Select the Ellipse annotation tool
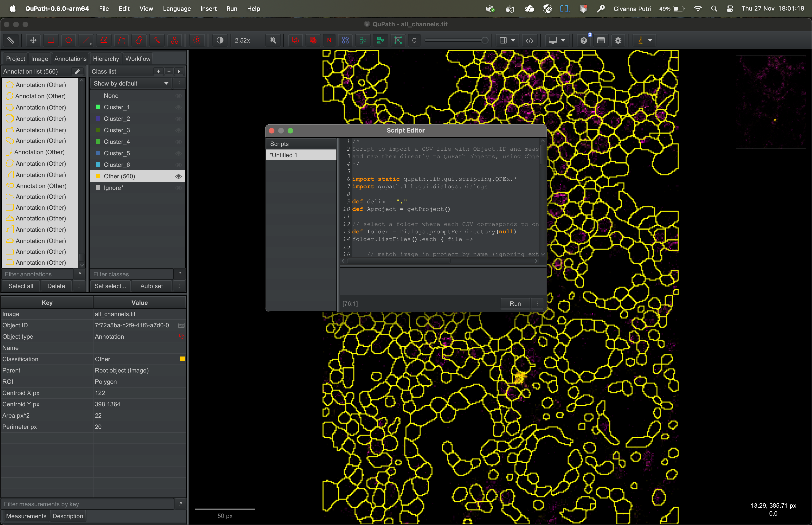The width and height of the screenshot is (812, 525). coord(69,40)
